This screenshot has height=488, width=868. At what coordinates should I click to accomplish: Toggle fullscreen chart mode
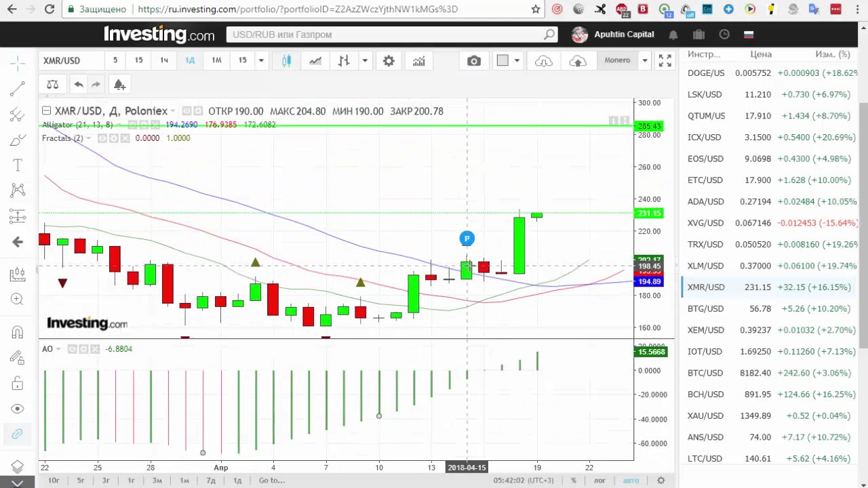tap(665, 61)
